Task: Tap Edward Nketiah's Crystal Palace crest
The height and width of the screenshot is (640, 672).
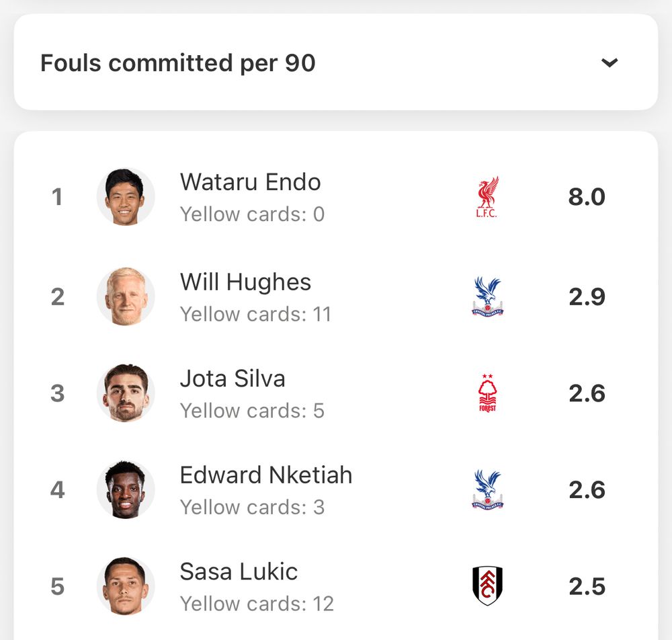Action: 487,489
